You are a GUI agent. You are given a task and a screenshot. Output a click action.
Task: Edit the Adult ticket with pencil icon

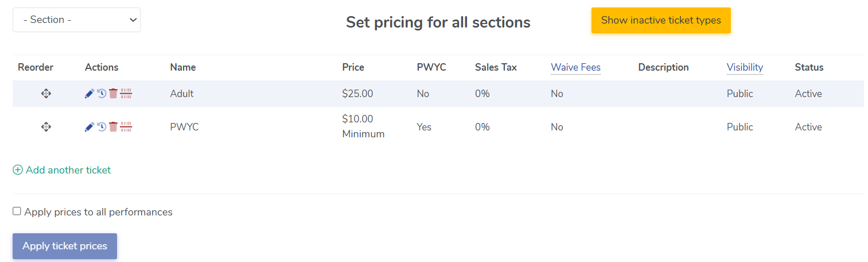click(x=89, y=94)
